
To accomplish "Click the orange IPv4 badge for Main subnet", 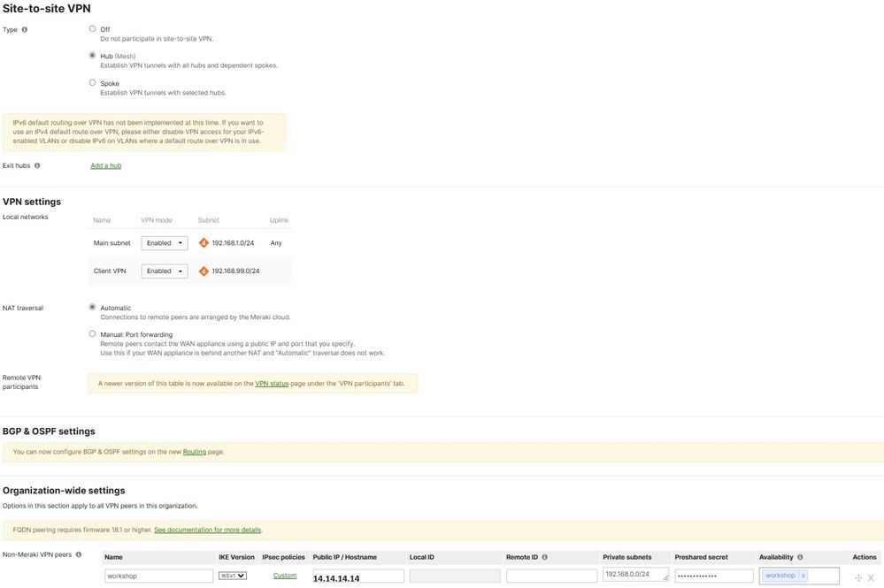I will [204, 243].
